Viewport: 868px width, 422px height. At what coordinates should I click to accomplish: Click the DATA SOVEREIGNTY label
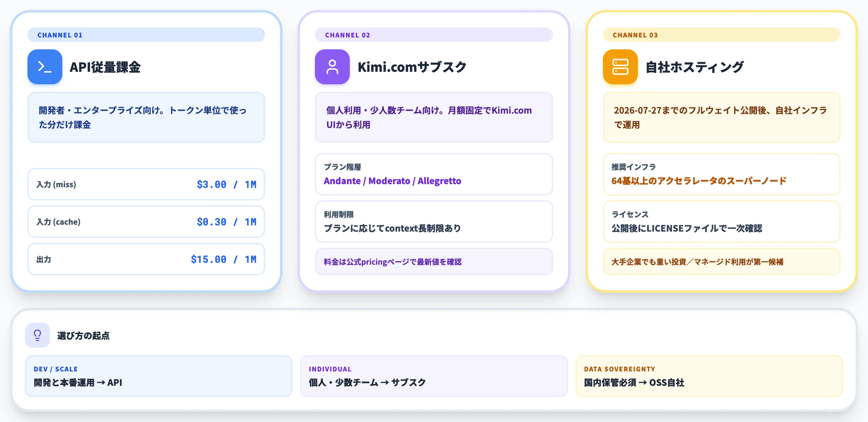(620, 369)
